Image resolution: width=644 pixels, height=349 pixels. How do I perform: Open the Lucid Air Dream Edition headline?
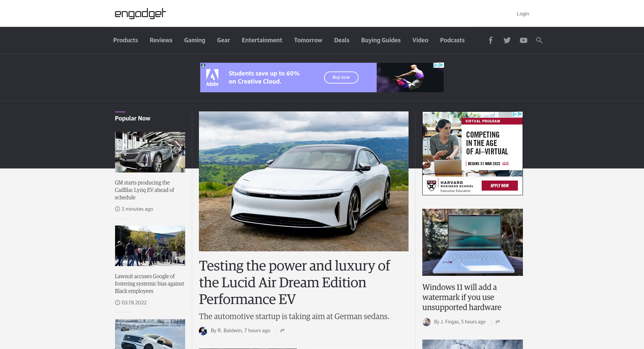294,282
